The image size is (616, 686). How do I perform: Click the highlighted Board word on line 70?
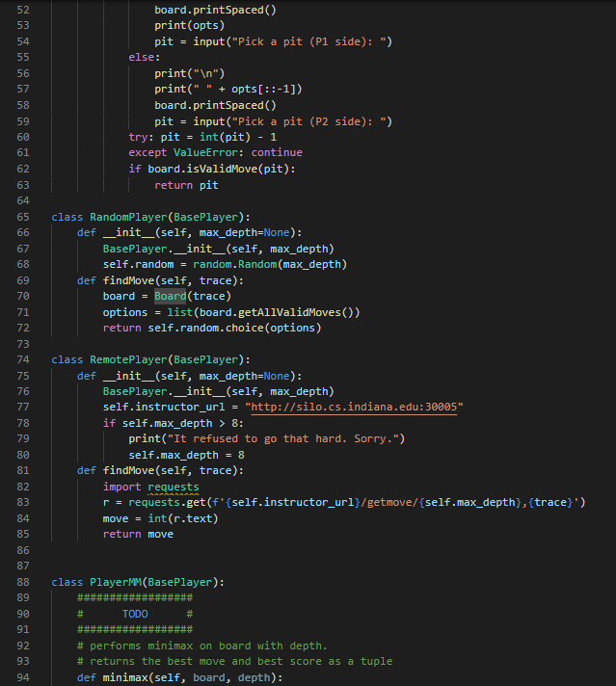[170, 296]
